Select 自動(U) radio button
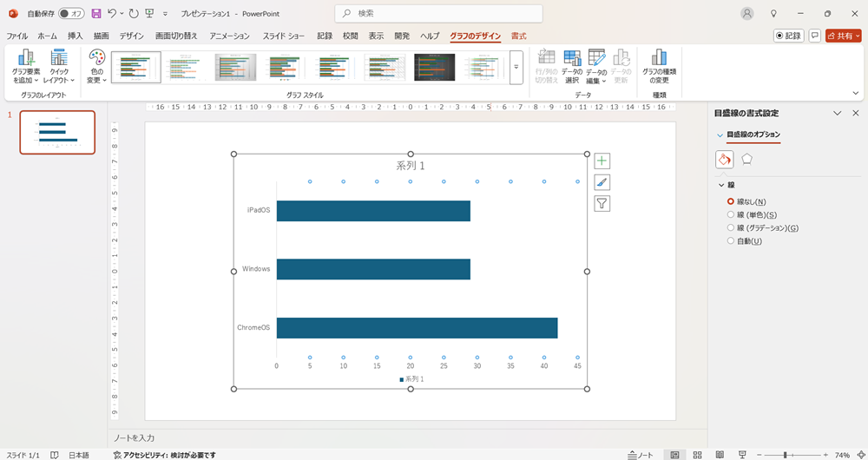 coord(731,240)
